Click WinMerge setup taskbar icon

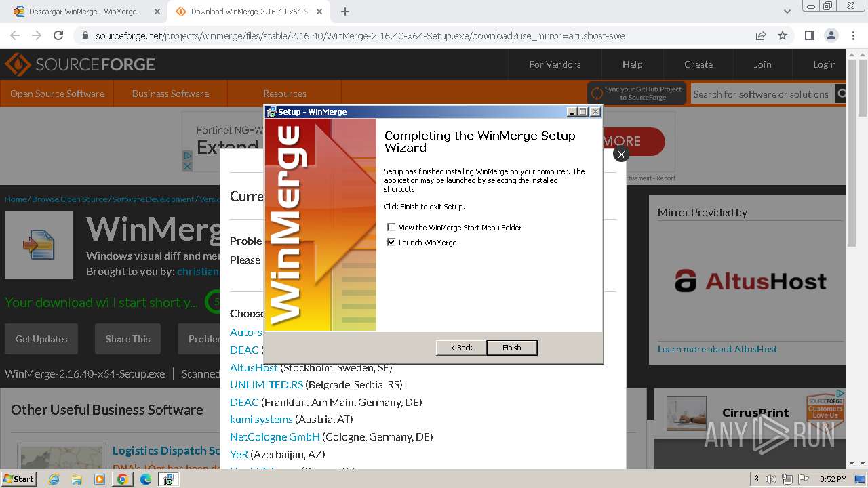pyautogui.click(x=169, y=479)
